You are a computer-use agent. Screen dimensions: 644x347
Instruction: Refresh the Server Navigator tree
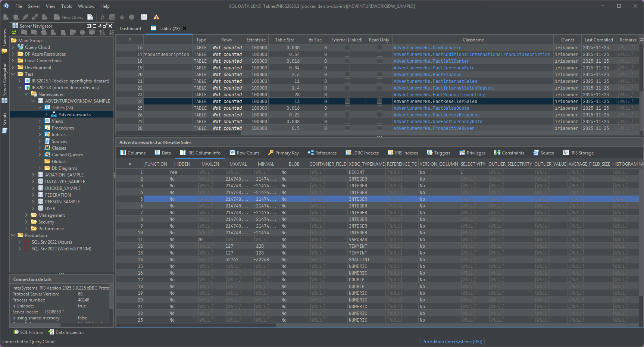14,32
